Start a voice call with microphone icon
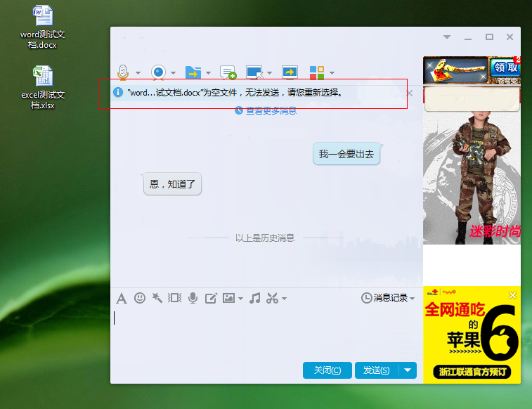The image size is (532, 409). pos(123,72)
